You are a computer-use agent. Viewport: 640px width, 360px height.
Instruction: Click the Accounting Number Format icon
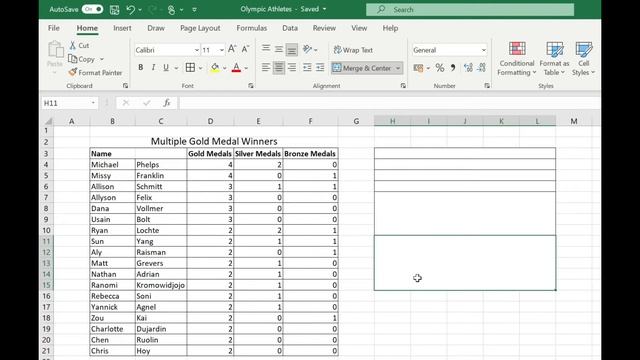pyautogui.click(x=418, y=68)
